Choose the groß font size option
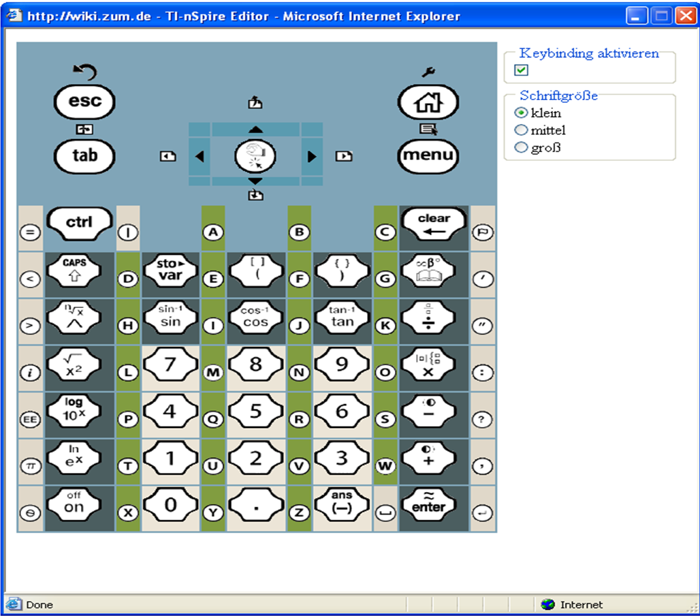Screen dimensions: 700x616 pyautogui.click(x=522, y=148)
